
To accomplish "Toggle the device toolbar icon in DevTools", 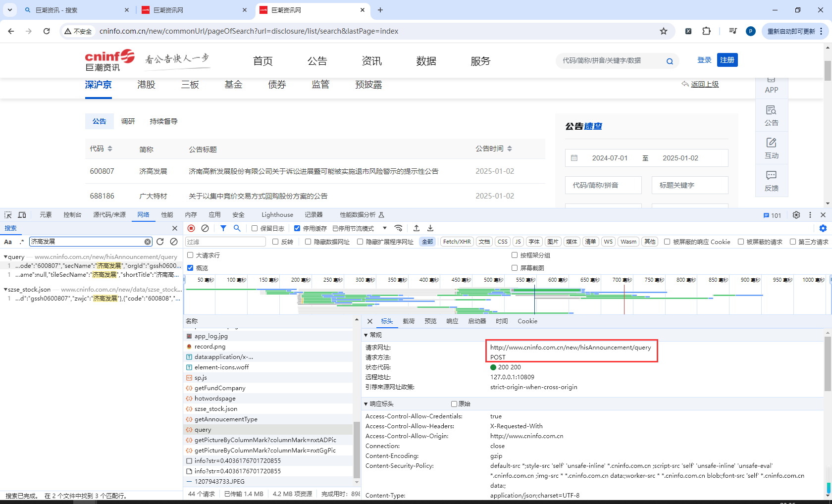I will click(x=22, y=215).
